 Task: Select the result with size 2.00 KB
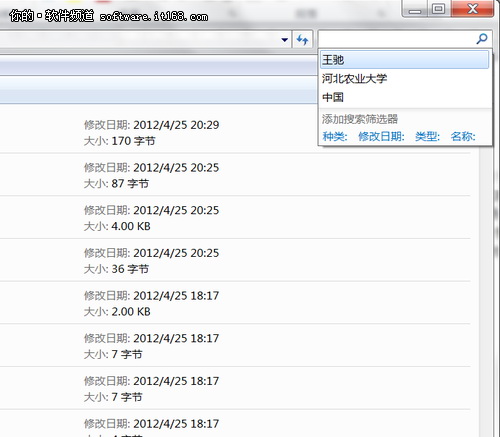coord(235,303)
